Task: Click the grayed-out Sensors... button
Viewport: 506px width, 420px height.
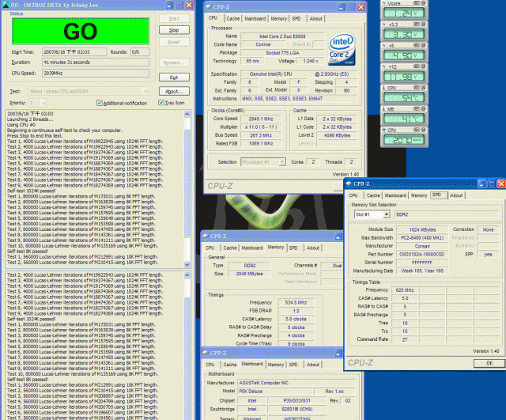Action: click(x=174, y=62)
